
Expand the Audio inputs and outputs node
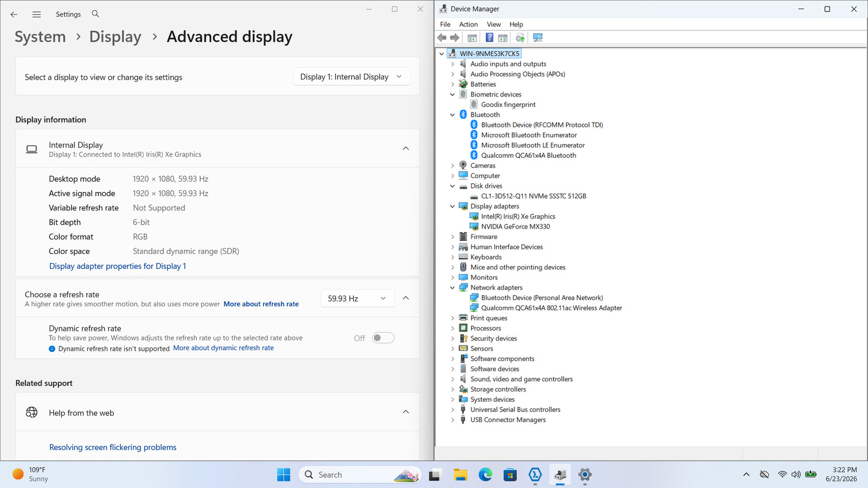452,64
